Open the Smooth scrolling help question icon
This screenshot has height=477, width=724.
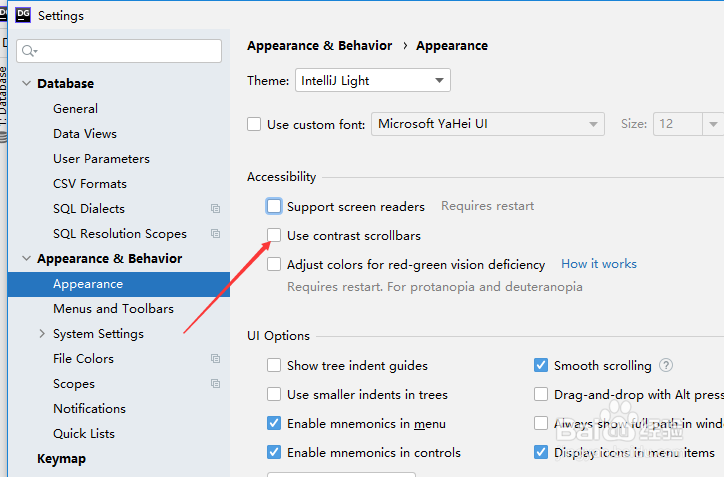pos(666,365)
